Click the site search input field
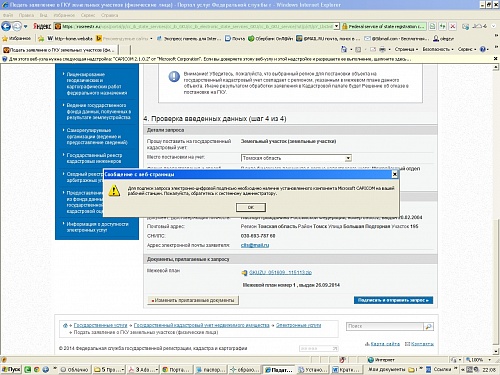500x375 pixels. (x=385, y=326)
